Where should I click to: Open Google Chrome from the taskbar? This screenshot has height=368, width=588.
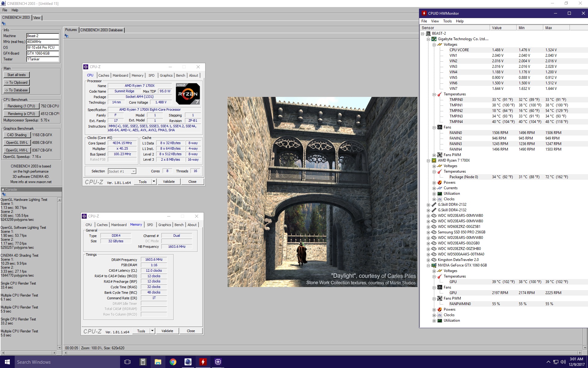[173, 362]
